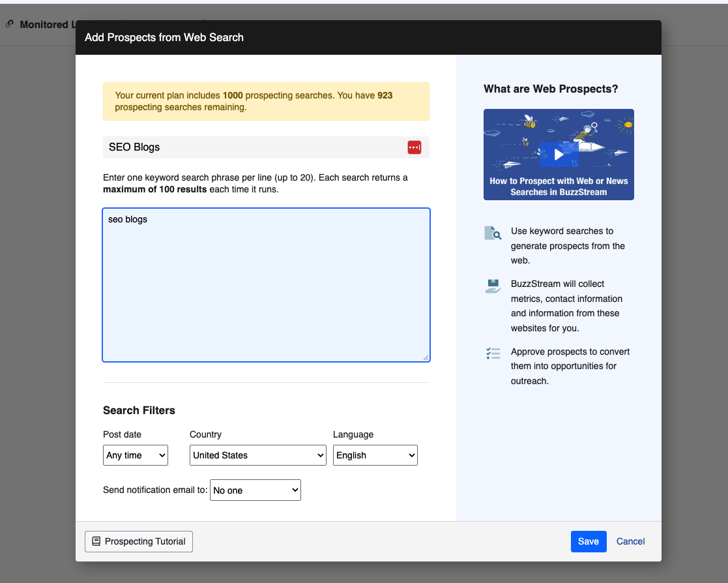This screenshot has height=583, width=728.
Task: Click the yellow prospecting searches remaining notice
Action: point(266,101)
